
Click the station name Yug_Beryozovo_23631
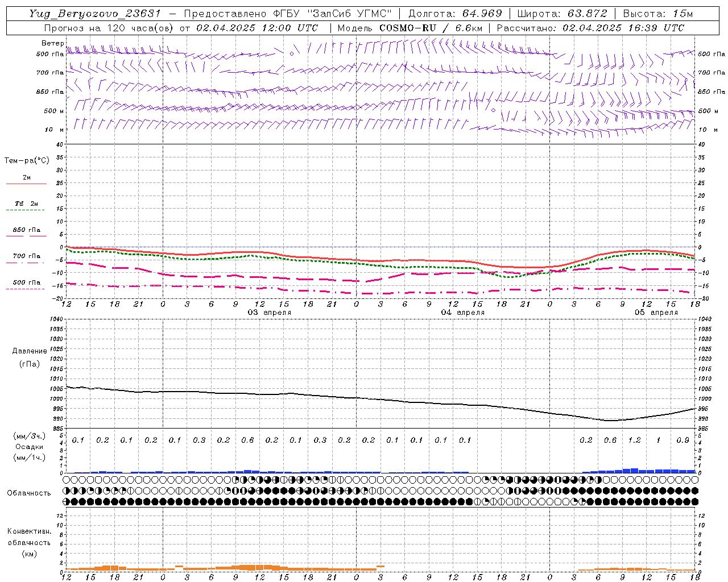(x=95, y=14)
